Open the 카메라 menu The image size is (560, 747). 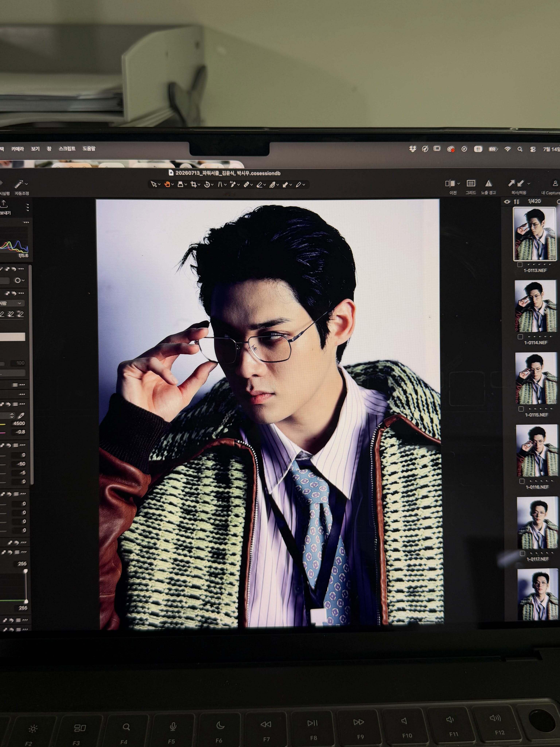pos(17,149)
